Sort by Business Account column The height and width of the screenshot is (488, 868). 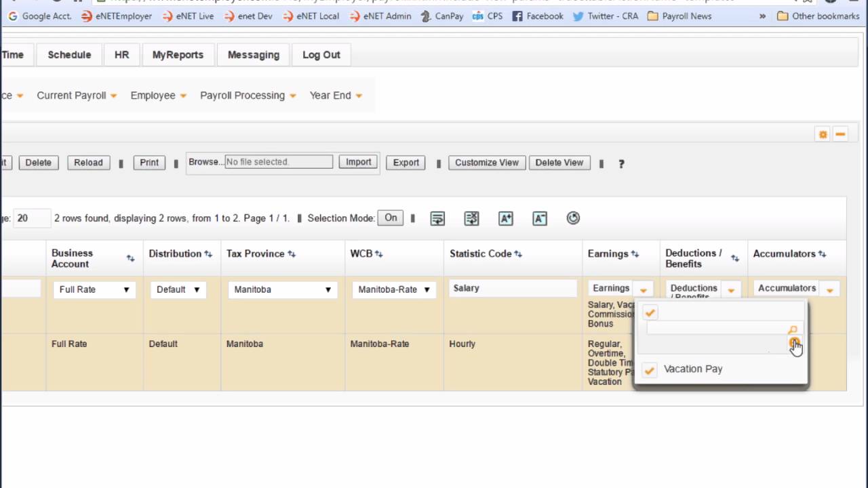pyautogui.click(x=130, y=258)
